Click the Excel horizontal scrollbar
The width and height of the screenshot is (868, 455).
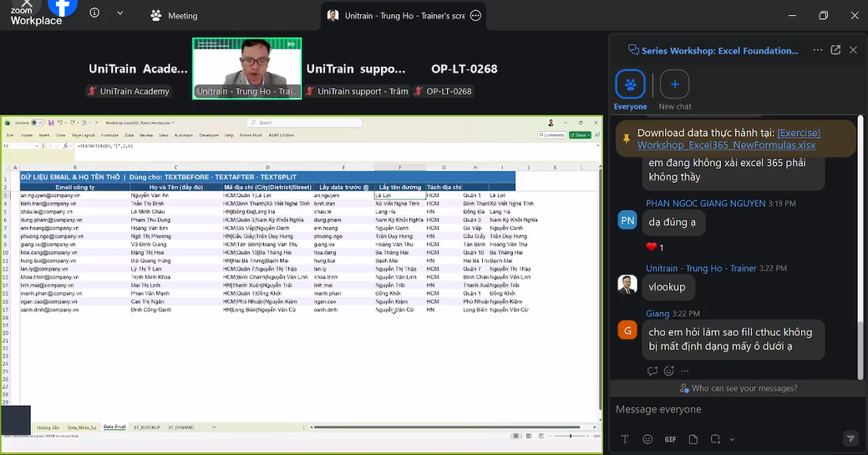[447, 427]
